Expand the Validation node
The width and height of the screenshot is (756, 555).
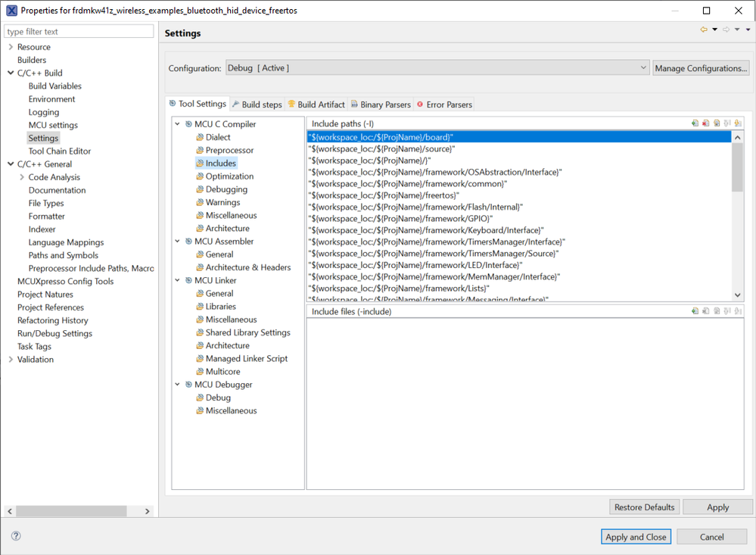(11, 360)
